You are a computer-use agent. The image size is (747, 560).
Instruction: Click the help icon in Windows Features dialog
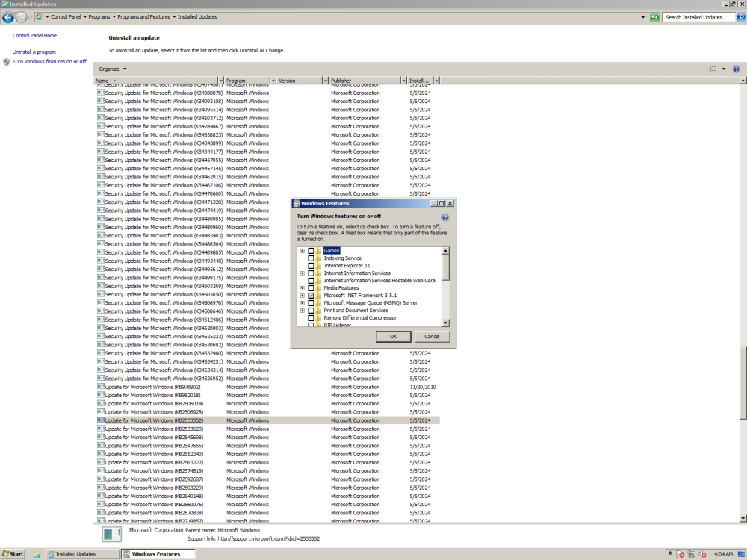(x=445, y=217)
